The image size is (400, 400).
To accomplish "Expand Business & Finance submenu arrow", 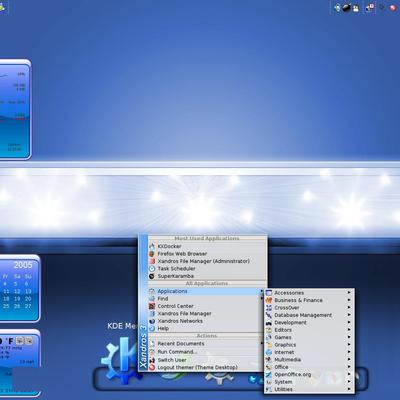I will coord(349,300).
